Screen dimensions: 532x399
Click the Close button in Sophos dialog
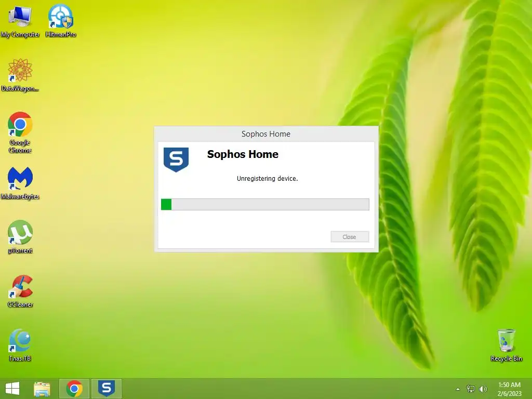[350, 237]
